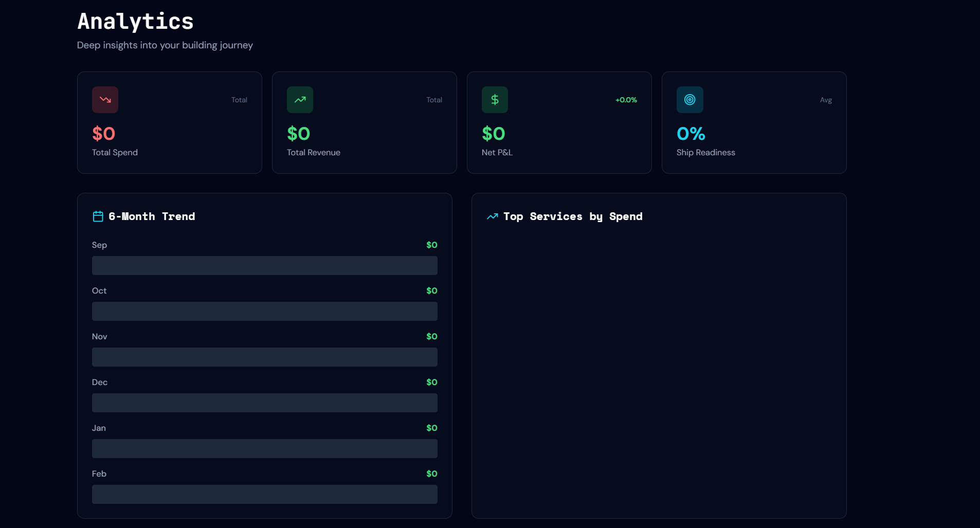Click the Feb spending bar
Screen dimensions: 980x528
coord(264,494)
